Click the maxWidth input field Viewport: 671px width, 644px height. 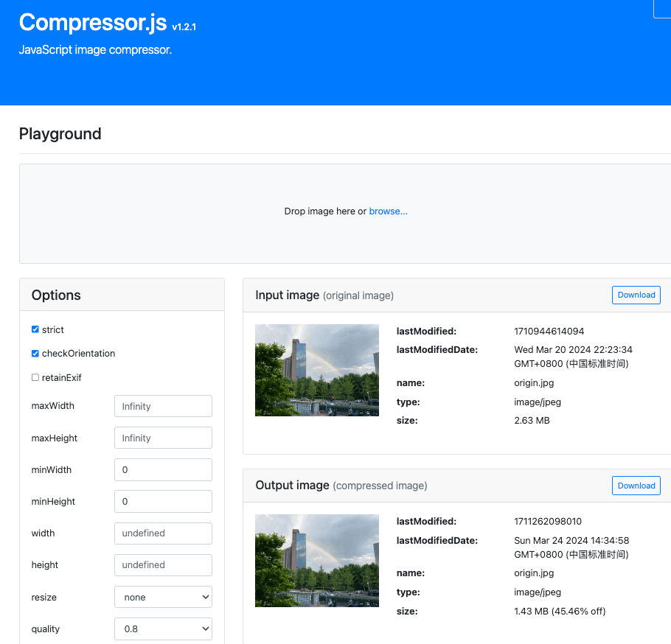tap(163, 406)
